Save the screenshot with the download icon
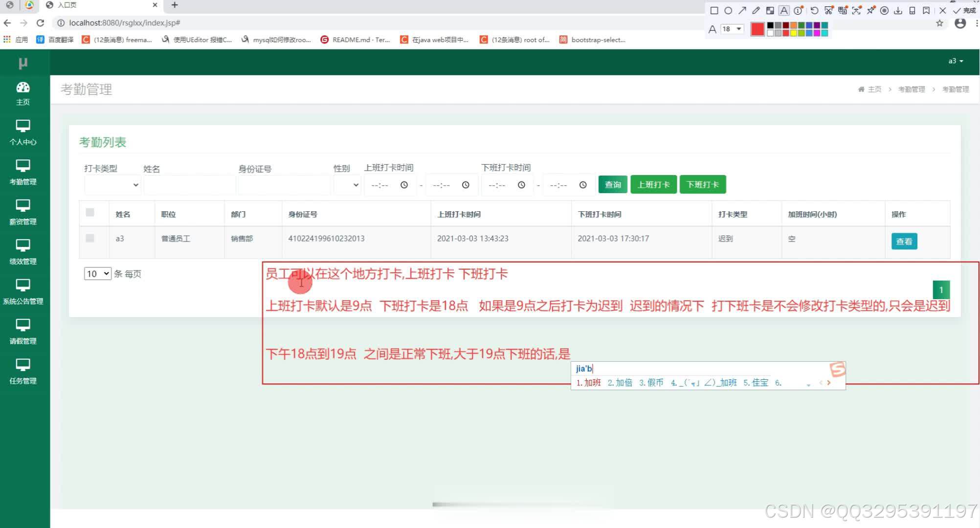Viewport: 980px width, 528px height. 898,10
